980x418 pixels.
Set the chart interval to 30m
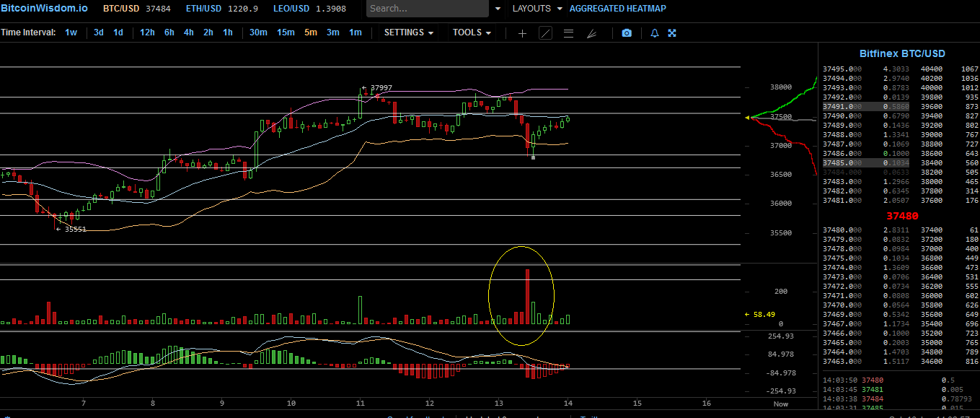[258, 32]
